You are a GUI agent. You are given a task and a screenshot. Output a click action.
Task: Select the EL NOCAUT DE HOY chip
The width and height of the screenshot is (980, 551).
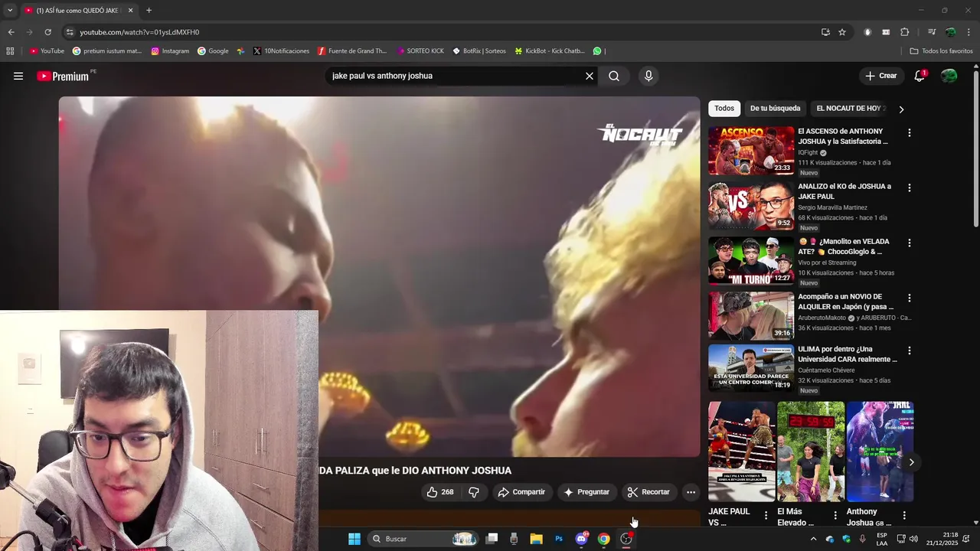point(848,109)
